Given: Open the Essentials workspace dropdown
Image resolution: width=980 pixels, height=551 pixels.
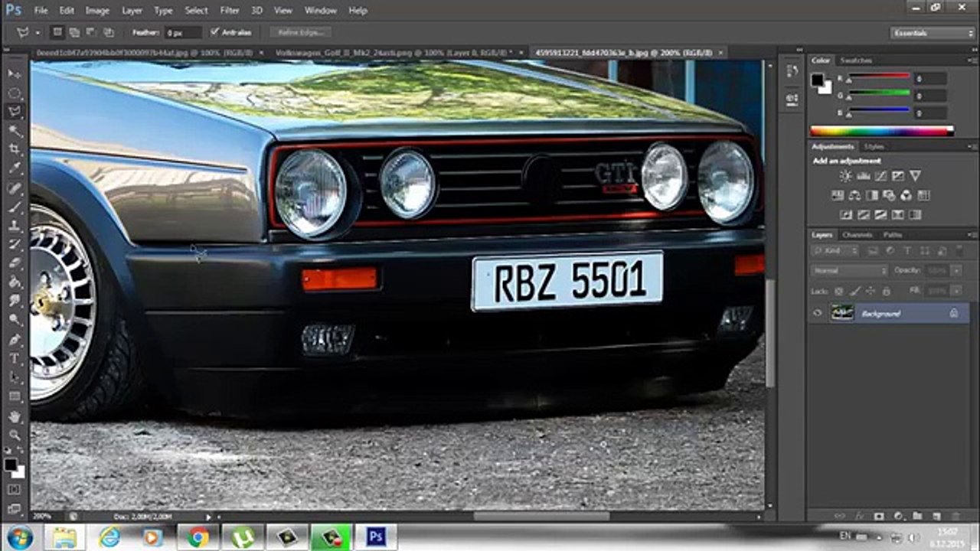Looking at the screenshot, I should (x=932, y=33).
